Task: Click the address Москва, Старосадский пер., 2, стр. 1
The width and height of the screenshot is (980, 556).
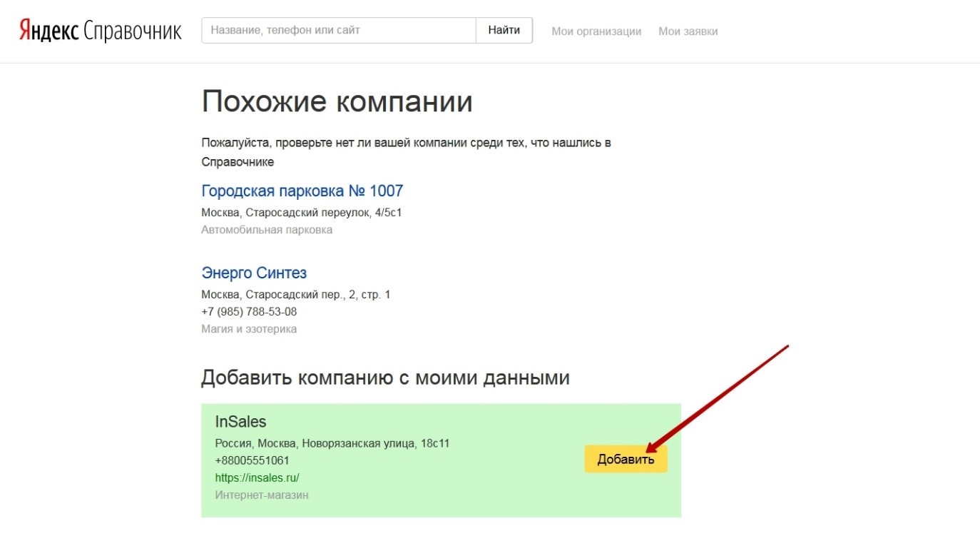Action: pyautogui.click(x=296, y=295)
